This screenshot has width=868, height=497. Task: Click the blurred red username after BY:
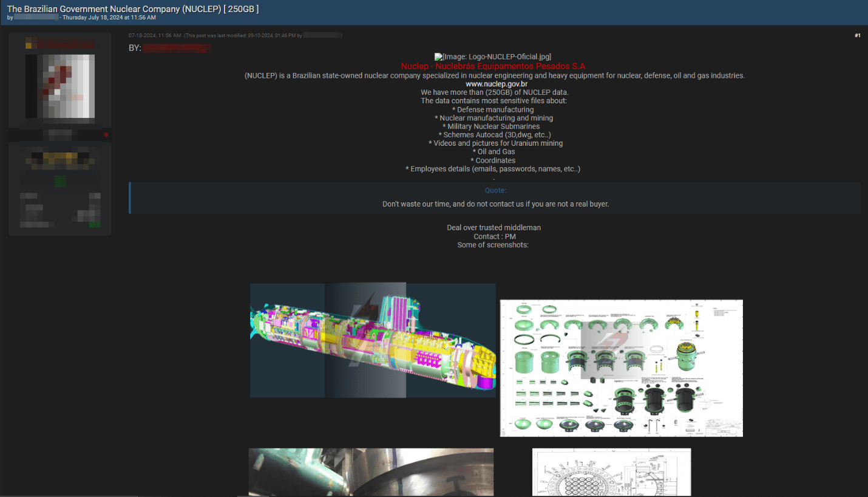point(177,47)
